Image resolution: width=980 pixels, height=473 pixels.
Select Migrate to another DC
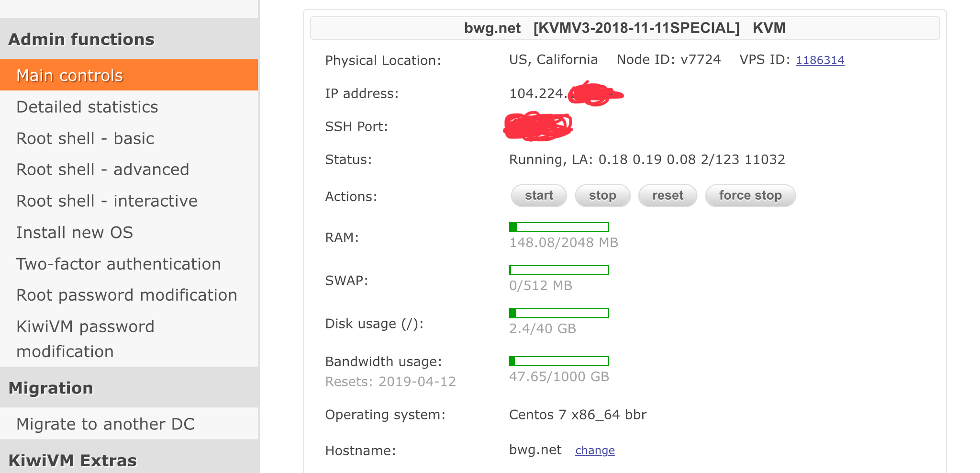105,424
